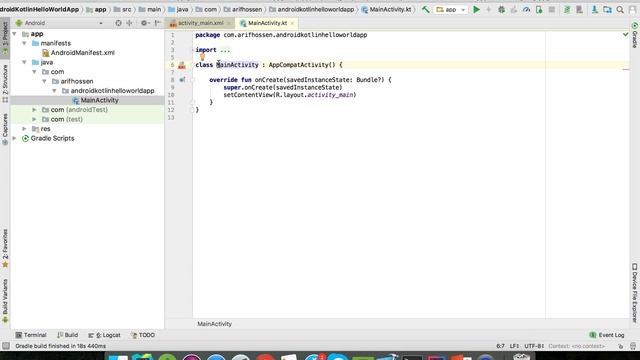The image size is (640, 360).
Task: Switch to activity_main.xml tab
Action: (200, 23)
